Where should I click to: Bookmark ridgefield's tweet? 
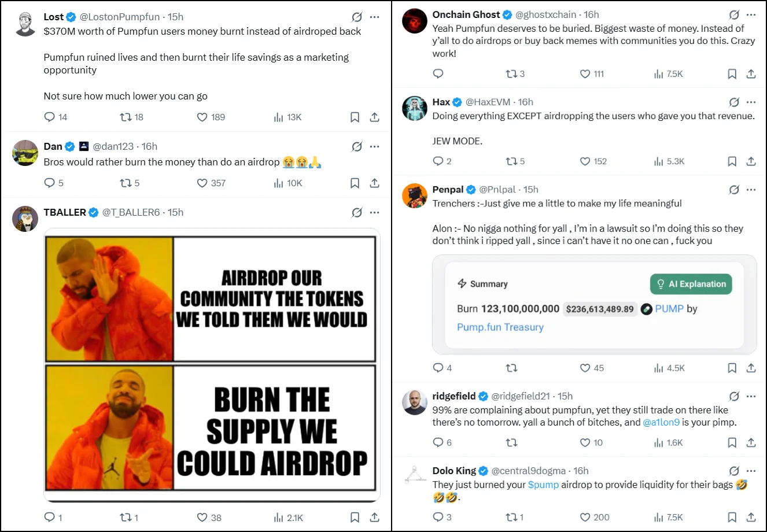tap(732, 442)
